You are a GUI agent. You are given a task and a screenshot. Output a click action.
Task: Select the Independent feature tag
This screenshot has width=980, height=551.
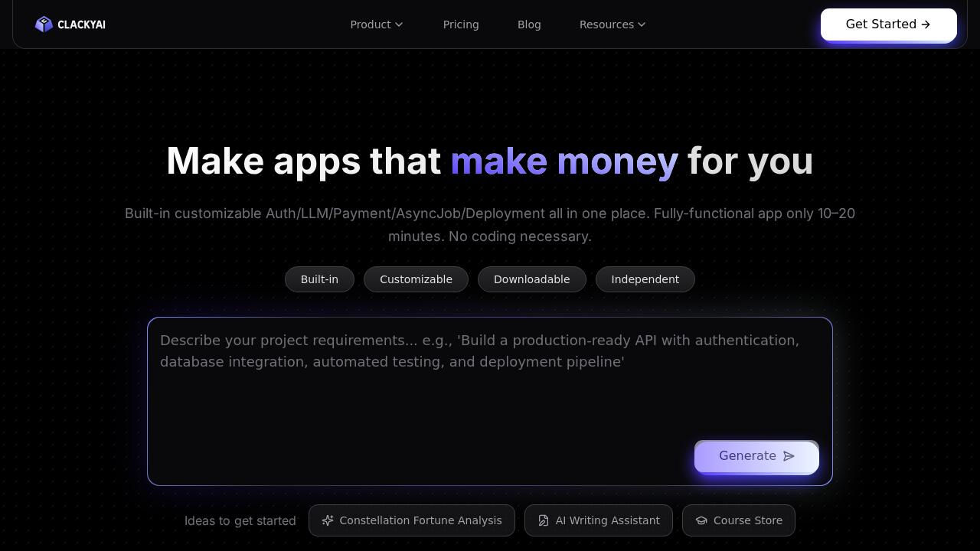coord(645,279)
